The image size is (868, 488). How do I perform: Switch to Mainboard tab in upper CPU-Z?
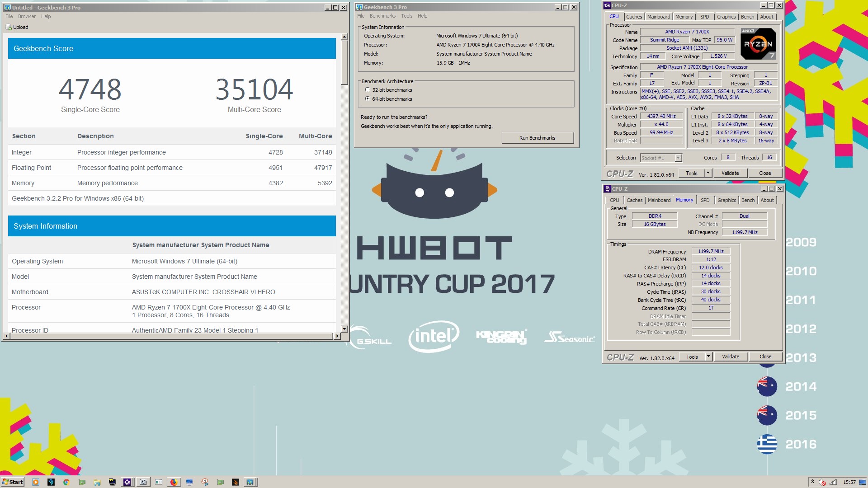pos(659,17)
